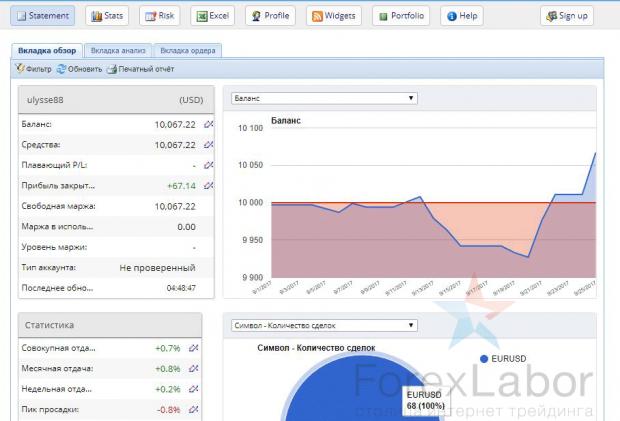Expand the Баланс chart type dropdown
This screenshot has height=421, width=620.
point(323,98)
